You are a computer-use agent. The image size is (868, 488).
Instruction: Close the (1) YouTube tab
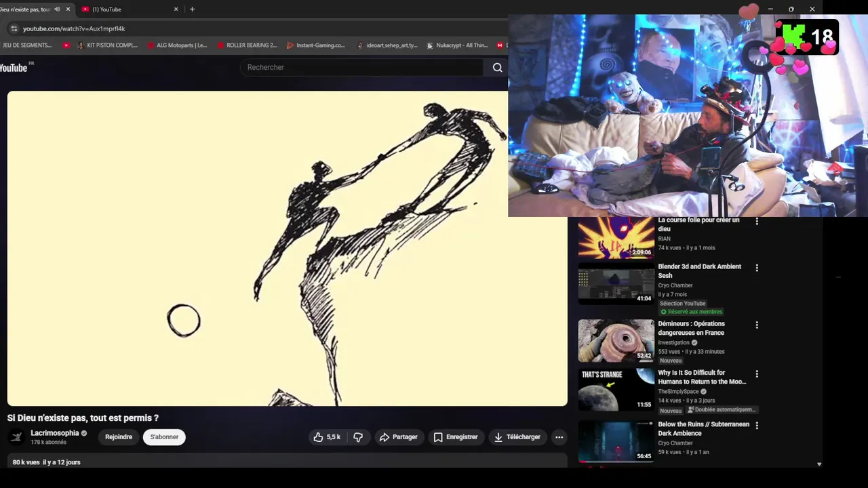tap(176, 9)
